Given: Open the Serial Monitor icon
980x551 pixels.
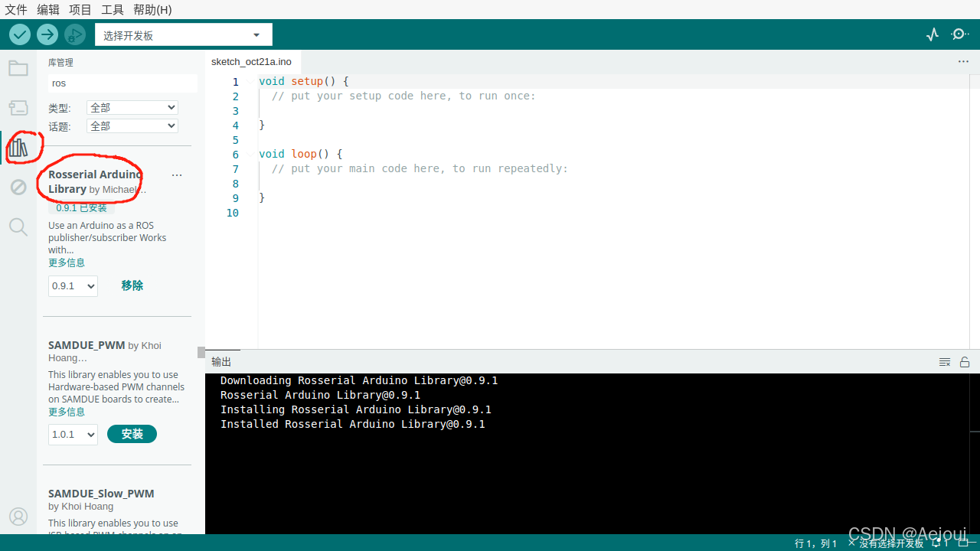Looking at the screenshot, I should 959,34.
